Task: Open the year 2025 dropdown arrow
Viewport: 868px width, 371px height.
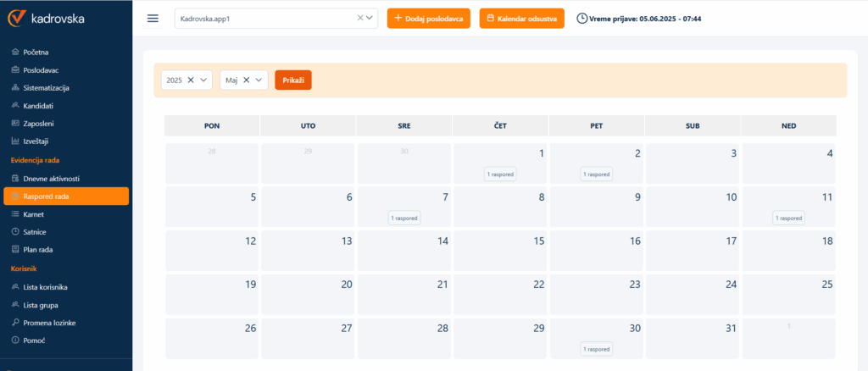Action: pos(204,80)
